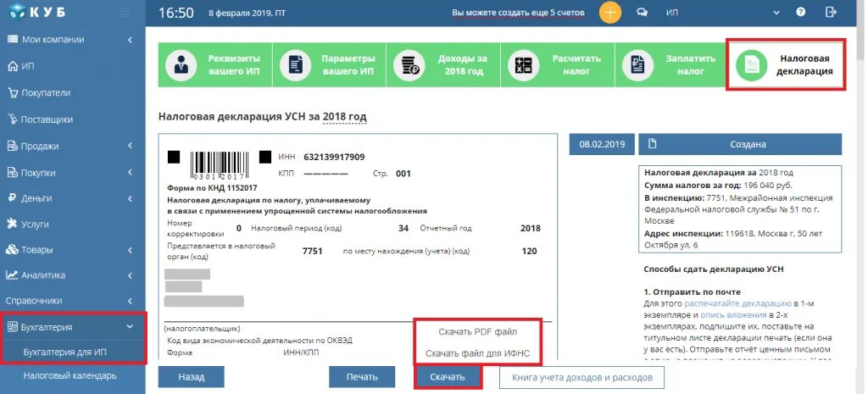Open the ИП account dropdown in header
Screen dimensions: 868x394
[x=776, y=12]
